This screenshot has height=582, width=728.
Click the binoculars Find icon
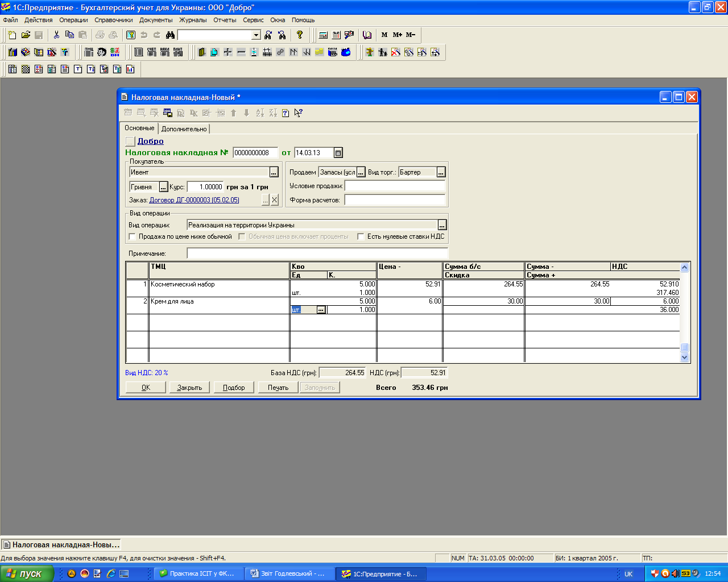(170, 35)
